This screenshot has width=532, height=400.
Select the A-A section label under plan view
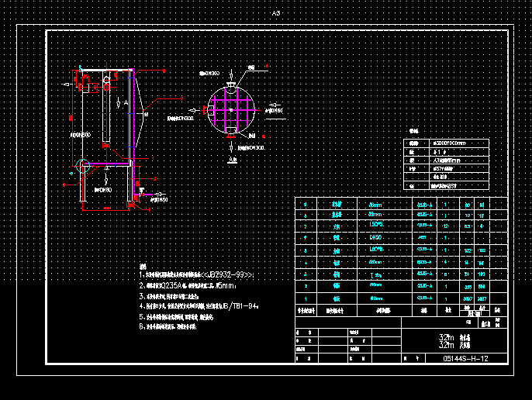pyautogui.click(x=232, y=159)
